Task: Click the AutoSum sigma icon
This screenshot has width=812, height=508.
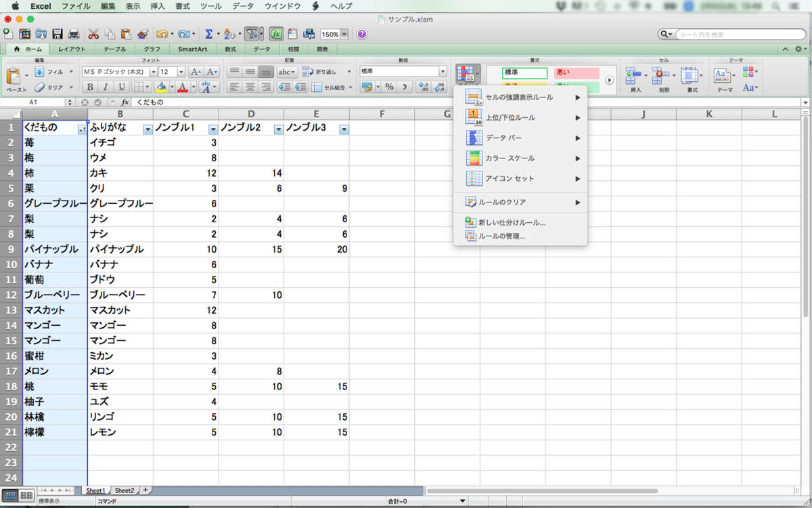Action: tap(209, 34)
